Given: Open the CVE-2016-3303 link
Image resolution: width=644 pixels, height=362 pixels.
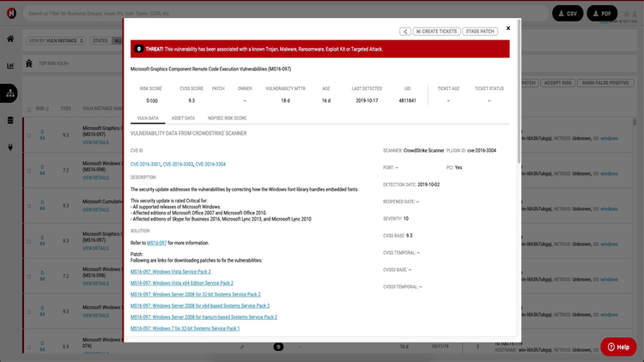Looking at the screenshot, I should [x=178, y=164].
